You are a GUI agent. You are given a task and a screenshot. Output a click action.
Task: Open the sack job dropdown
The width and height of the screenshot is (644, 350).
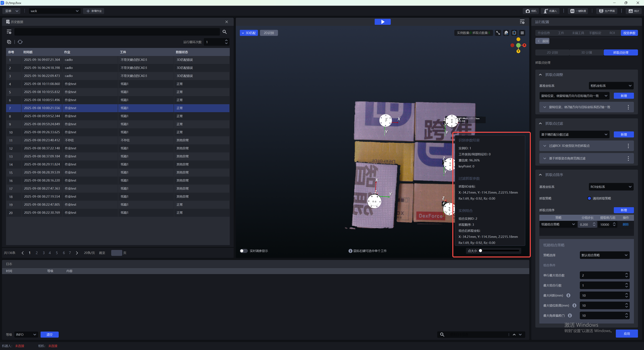click(54, 11)
